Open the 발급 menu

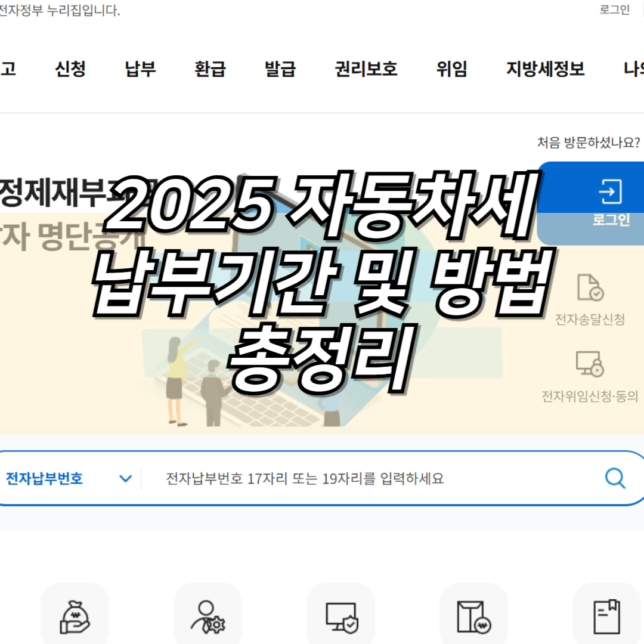pos(280,69)
